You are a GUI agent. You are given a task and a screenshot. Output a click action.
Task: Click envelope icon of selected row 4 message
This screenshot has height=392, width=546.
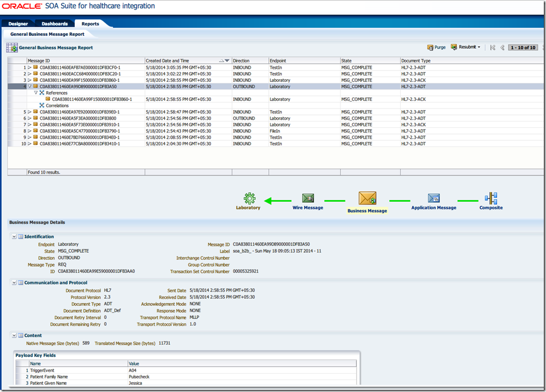tap(35, 86)
